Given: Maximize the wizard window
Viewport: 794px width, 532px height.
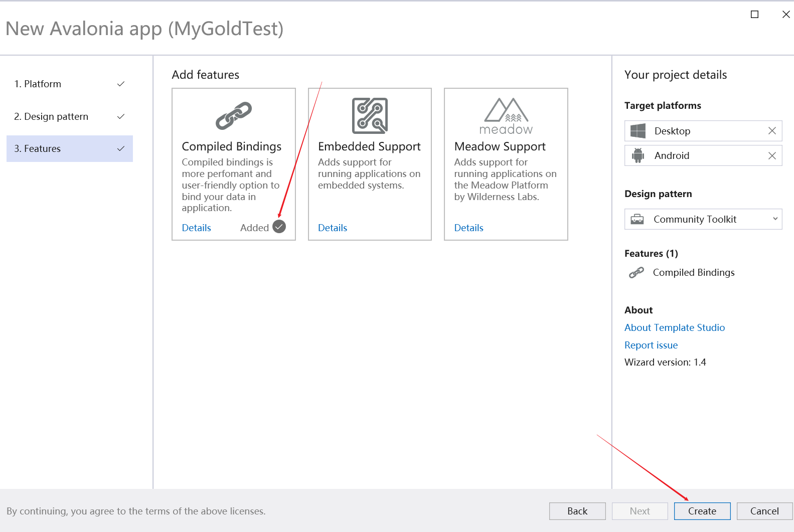Looking at the screenshot, I should click(x=754, y=15).
